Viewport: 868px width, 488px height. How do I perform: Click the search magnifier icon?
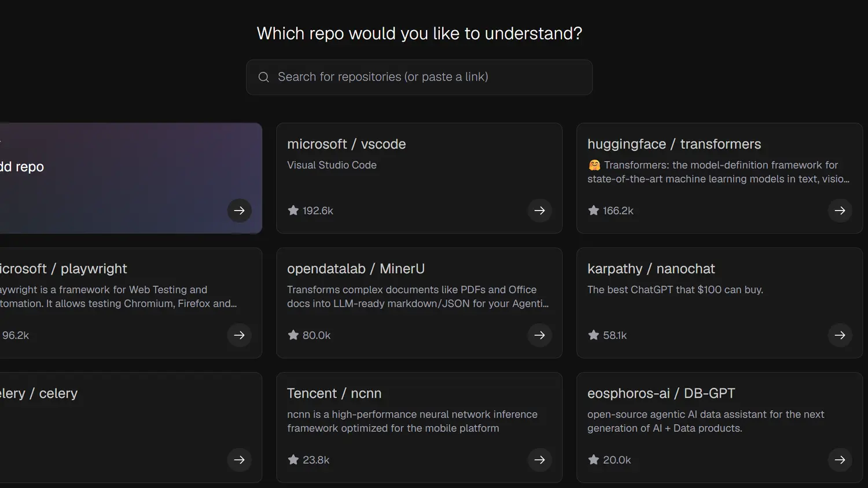click(263, 77)
